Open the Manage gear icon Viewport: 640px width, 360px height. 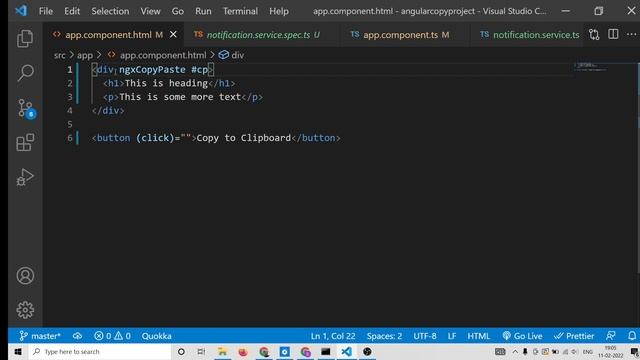click(25, 310)
